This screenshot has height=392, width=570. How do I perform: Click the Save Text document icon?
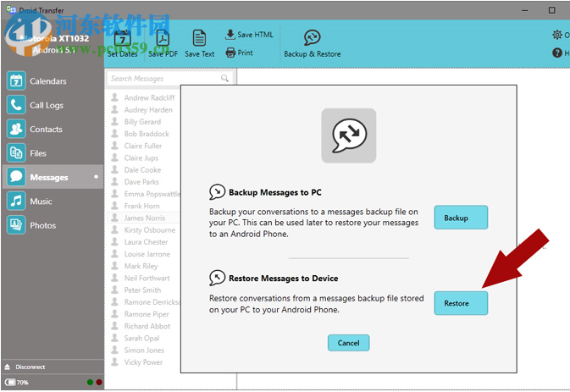199,38
